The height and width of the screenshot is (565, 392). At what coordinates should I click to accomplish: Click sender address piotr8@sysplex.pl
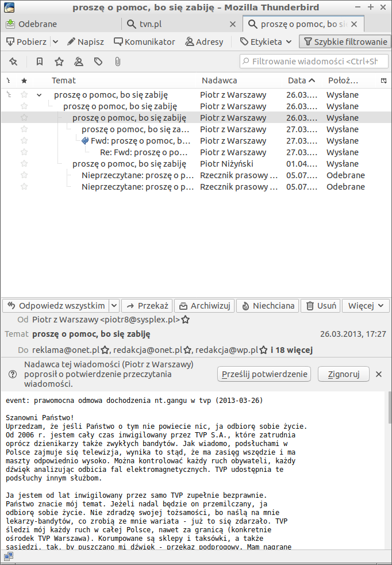pyautogui.click(x=106, y=320)
